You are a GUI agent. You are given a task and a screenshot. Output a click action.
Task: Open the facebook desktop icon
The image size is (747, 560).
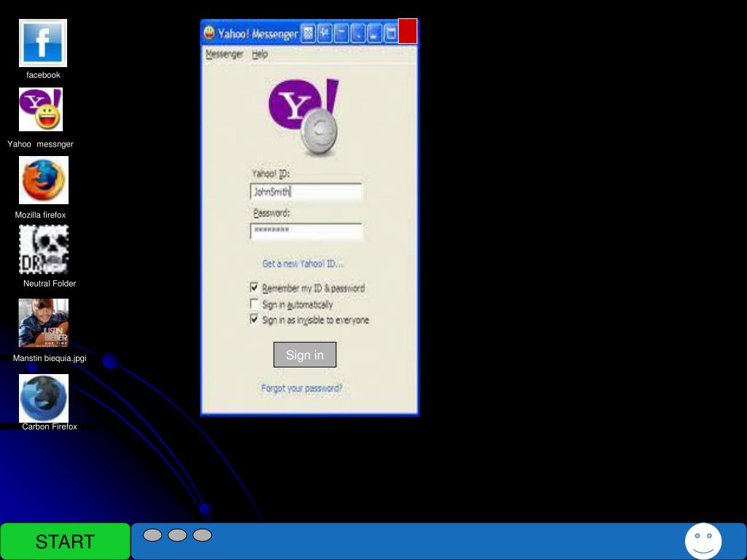point(43,43)
